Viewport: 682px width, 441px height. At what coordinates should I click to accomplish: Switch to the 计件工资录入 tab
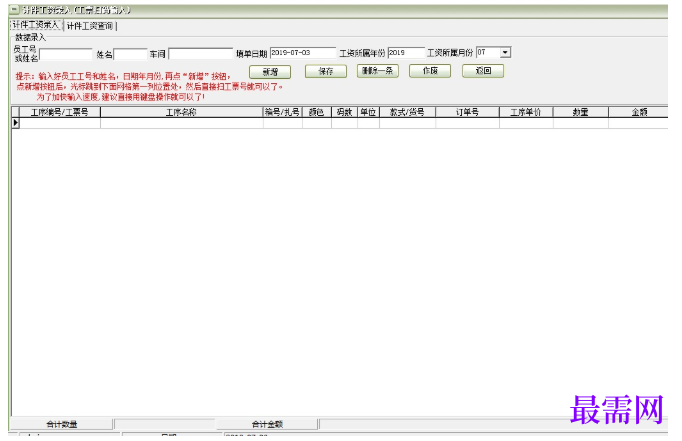click(36, 25)
